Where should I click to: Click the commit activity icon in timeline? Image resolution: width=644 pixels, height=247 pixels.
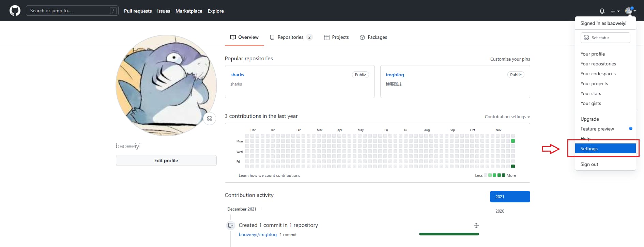coord(231,225)
